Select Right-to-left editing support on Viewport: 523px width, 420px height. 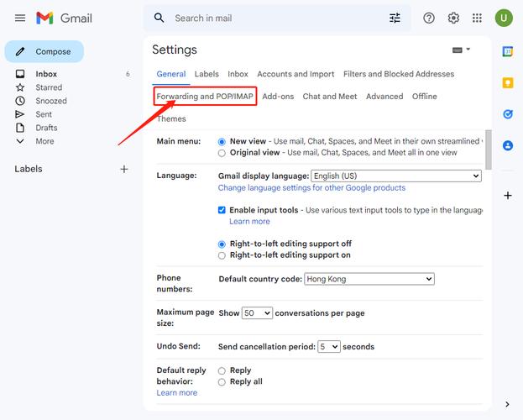222,255
